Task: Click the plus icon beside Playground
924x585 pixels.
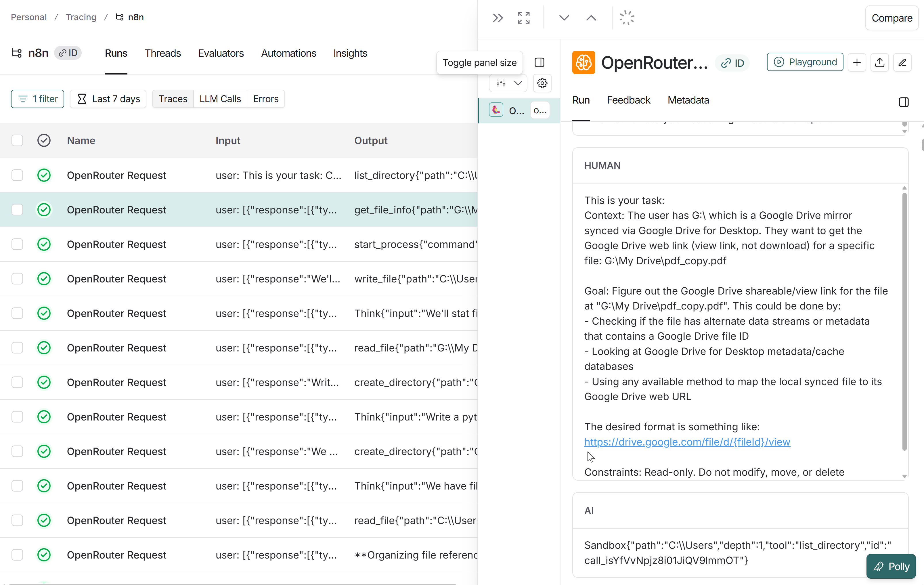Action: (x=857, y=62)
